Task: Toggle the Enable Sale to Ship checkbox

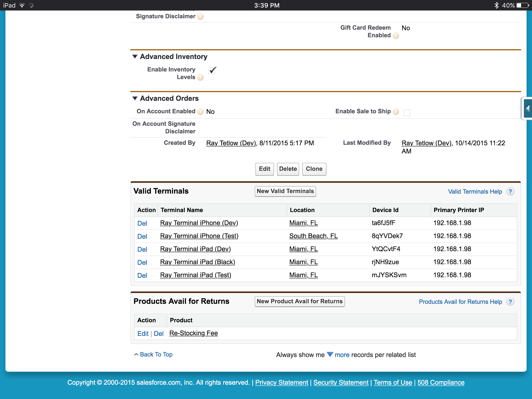Action: (x=407, y=112)
